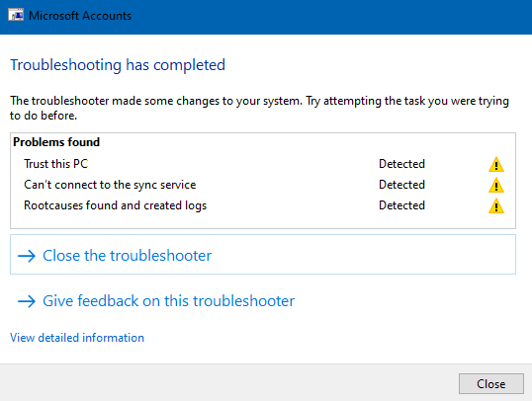Click the Problems found heading
Image resolution: width=532 pixels, height=401 pixels.
[x=56, y=142]
